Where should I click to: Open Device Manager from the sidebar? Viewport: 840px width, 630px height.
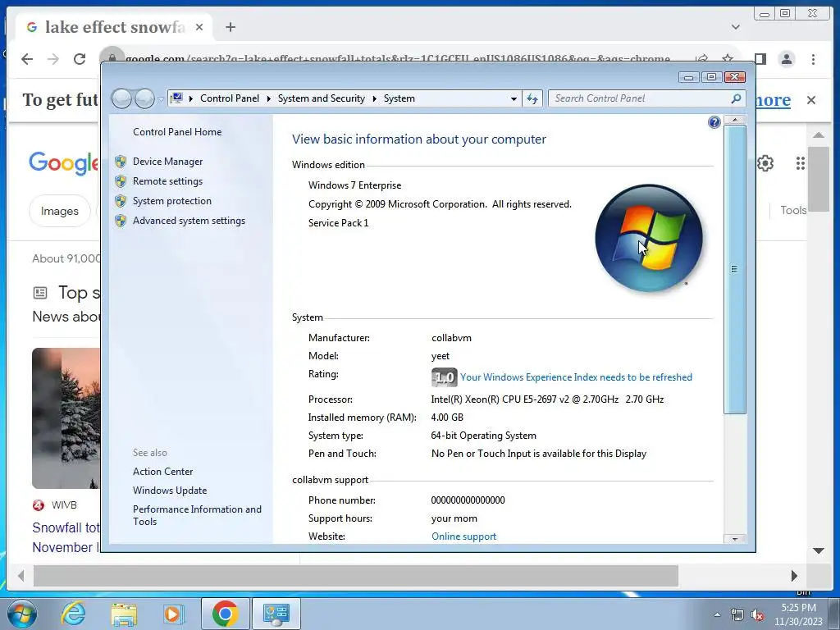(x=167, y=162)
